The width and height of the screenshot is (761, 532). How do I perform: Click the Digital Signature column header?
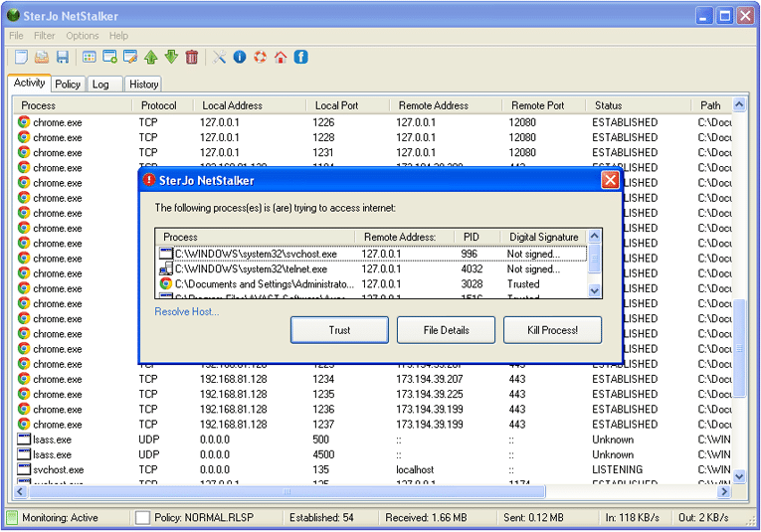point(543,237)
